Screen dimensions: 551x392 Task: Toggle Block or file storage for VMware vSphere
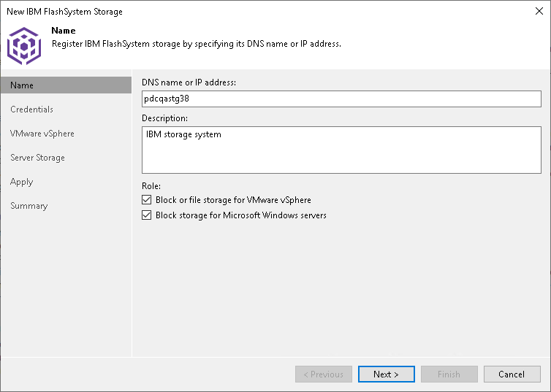147,200
